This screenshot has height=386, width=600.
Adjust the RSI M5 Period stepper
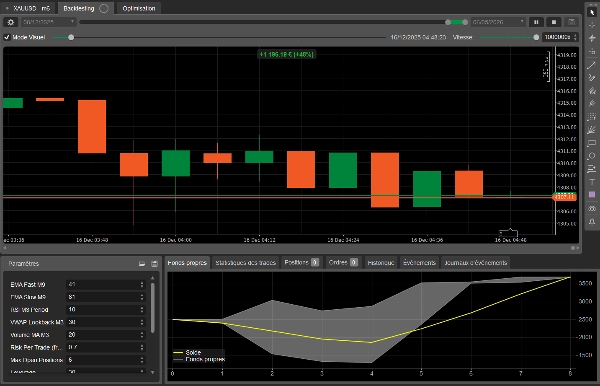pos(142,309)
